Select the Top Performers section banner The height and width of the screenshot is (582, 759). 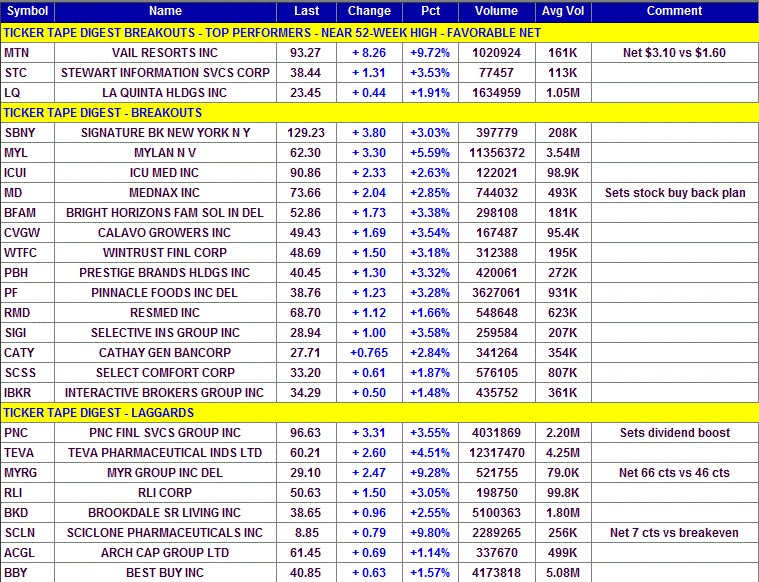click(380, 33)
